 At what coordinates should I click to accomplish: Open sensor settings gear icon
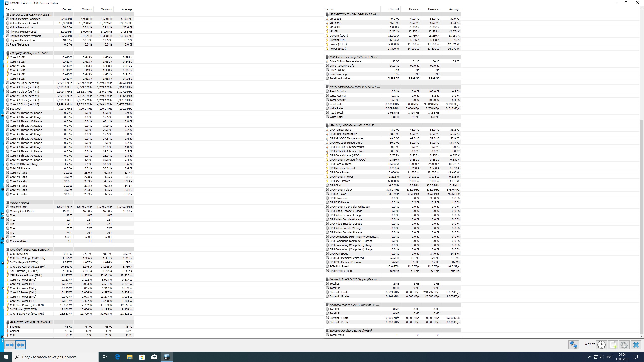[x=624, y=345]
